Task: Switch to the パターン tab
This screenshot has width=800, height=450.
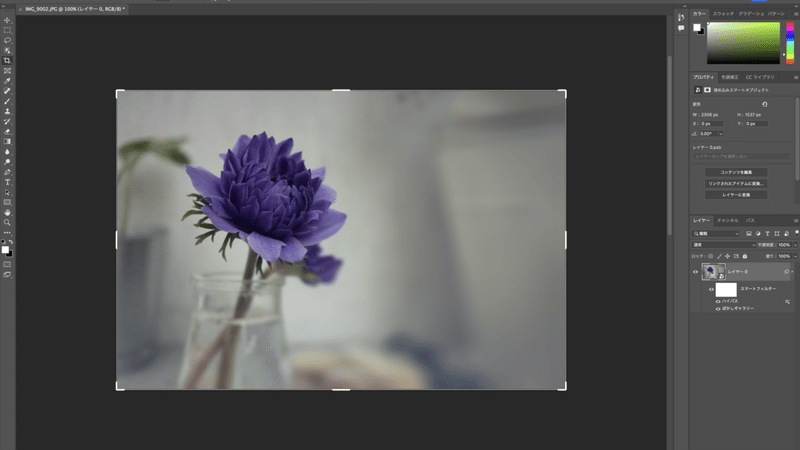Action: pos(777,14)
